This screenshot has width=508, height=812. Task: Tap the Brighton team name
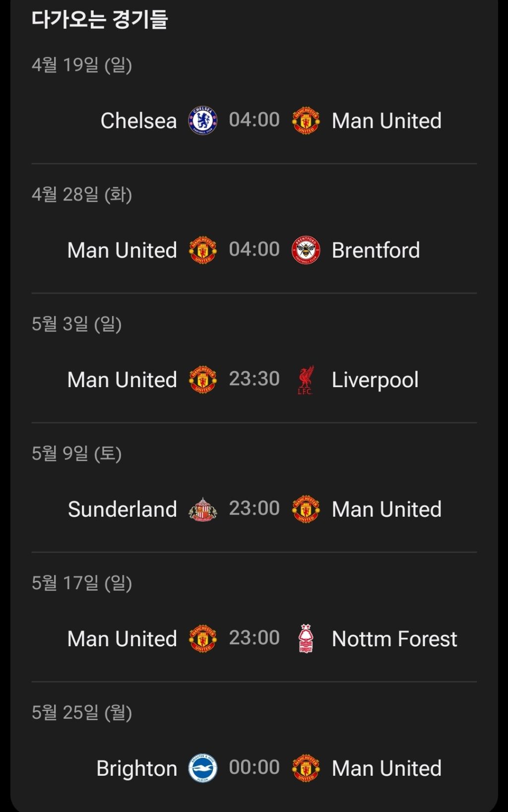(x=136, y=768)
